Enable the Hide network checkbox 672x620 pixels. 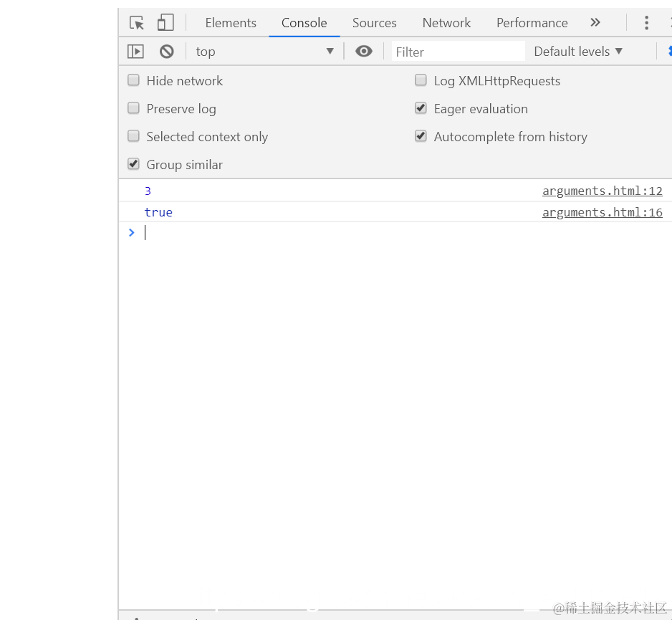click(134, 80)
